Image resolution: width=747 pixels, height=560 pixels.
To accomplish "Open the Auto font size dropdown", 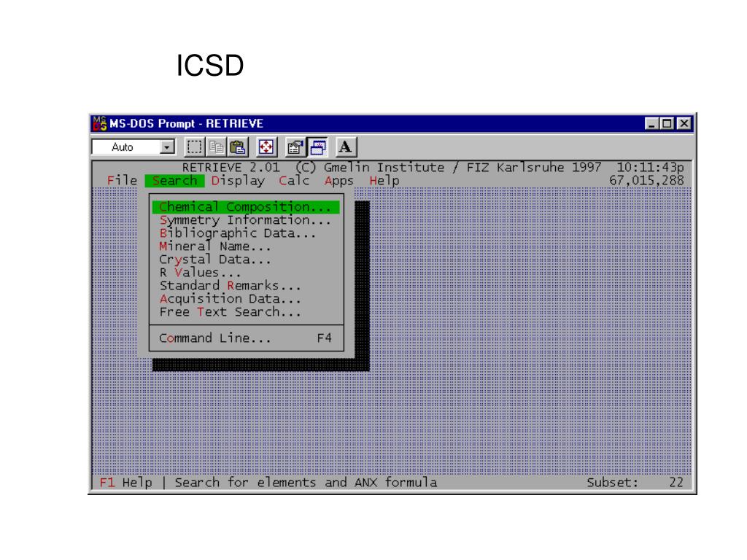I will click(x=167, y=147).
